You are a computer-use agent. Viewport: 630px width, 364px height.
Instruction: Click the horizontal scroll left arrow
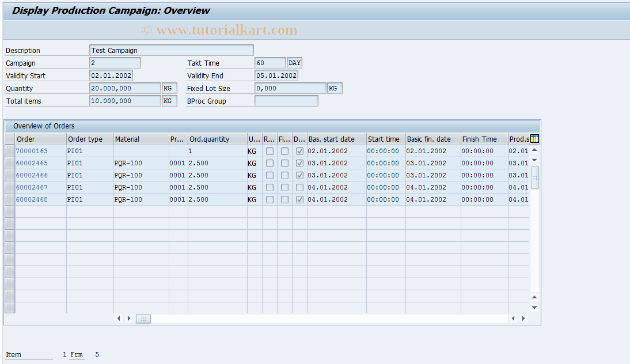coord(119,318)
